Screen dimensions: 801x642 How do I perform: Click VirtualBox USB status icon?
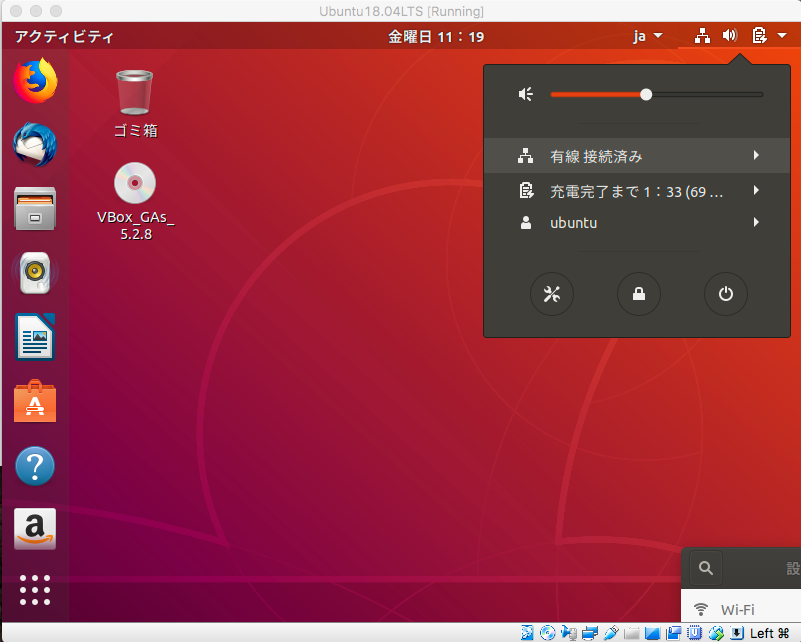[611, 633]
